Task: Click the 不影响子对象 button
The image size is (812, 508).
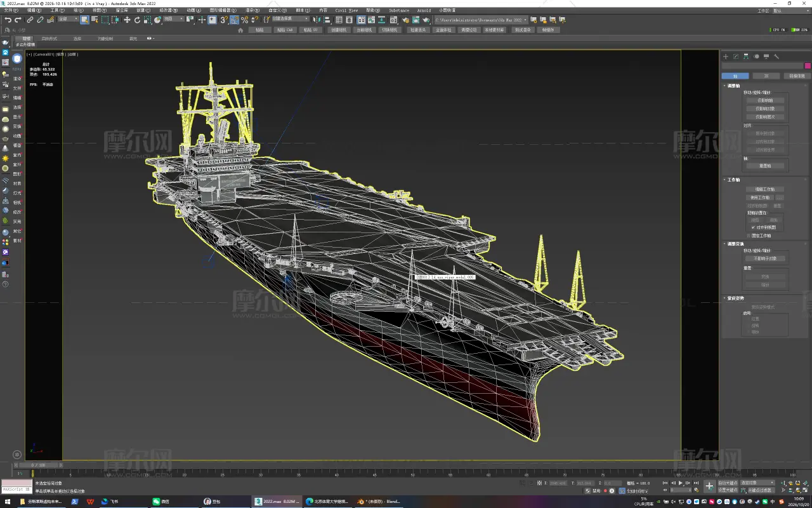Action: click(x=765, y=258)
